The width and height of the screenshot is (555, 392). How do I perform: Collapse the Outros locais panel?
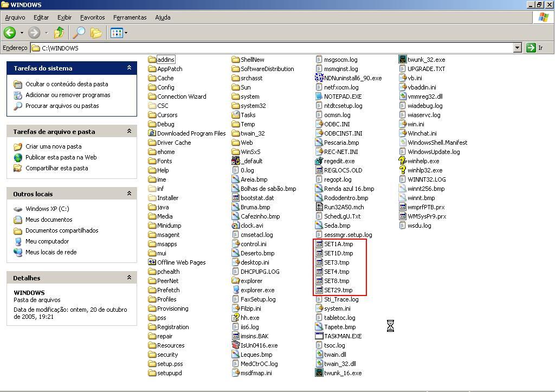coord(129,194)
